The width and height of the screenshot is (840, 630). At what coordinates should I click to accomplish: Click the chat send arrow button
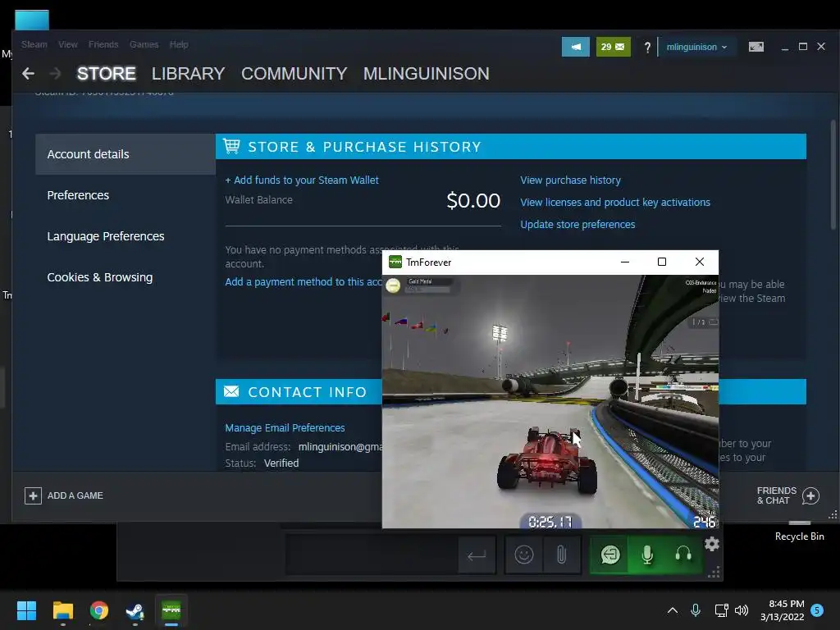[477, 555]
